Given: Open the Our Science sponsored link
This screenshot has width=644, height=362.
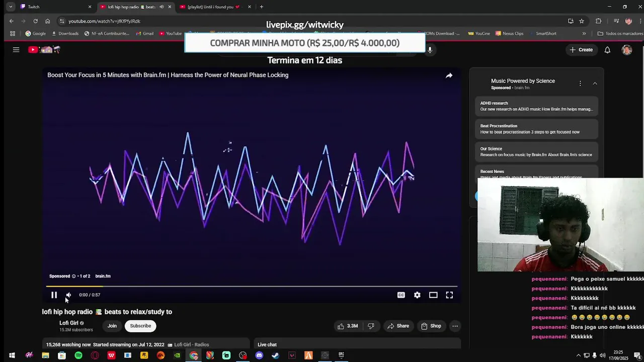Looking at the screenshot, I should pyautogui.click(x=536, y=152).
